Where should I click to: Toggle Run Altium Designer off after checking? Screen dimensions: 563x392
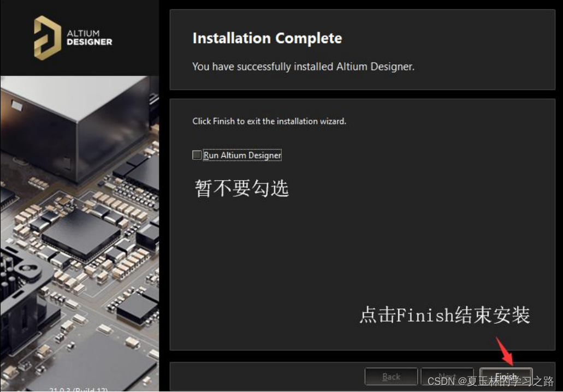pyautogui.click(x=196, y=155)
